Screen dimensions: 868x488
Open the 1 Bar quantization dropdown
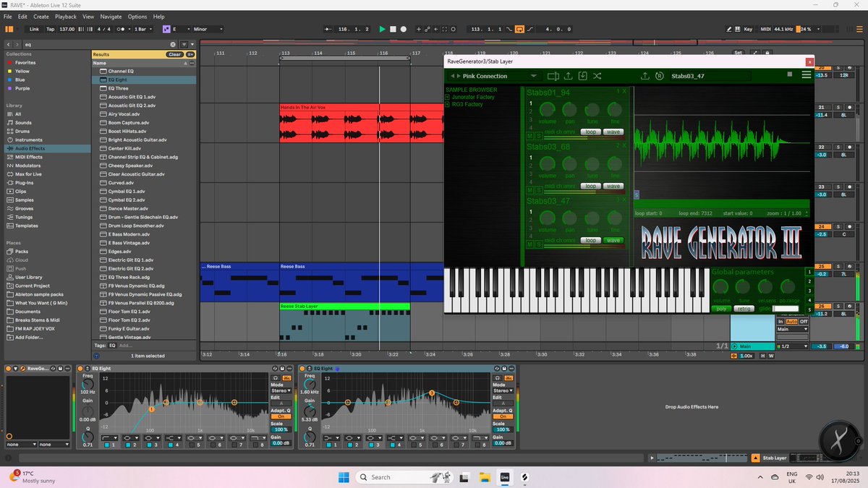pyautogui.click(x=144, y=29)
